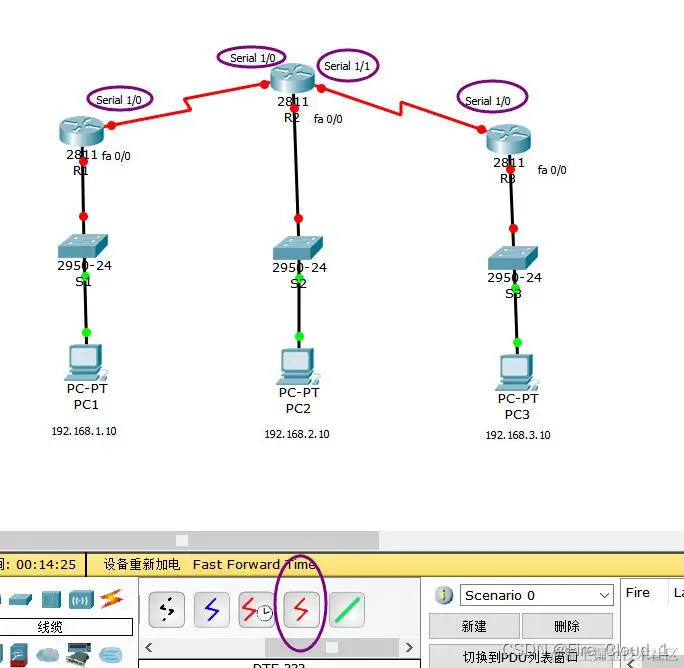The width and height of the screenshot is (684, 668).
Task: Click the Fire column header
Action: (637, 593)
